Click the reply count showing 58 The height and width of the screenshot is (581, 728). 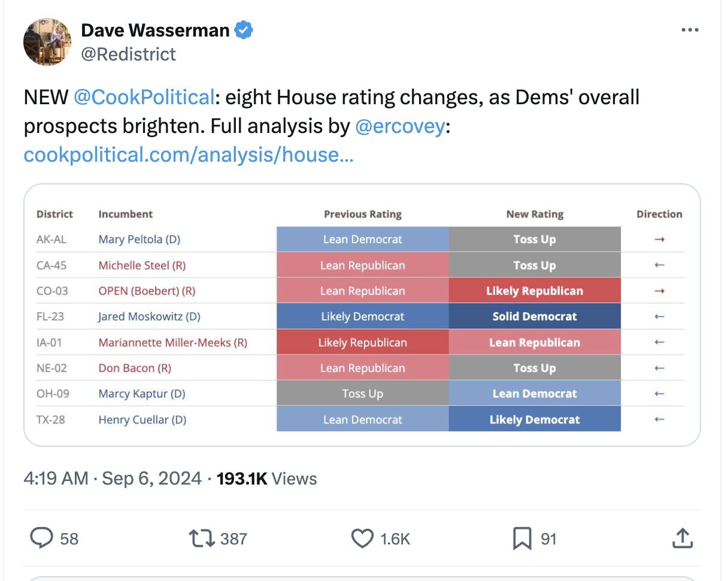68,538
